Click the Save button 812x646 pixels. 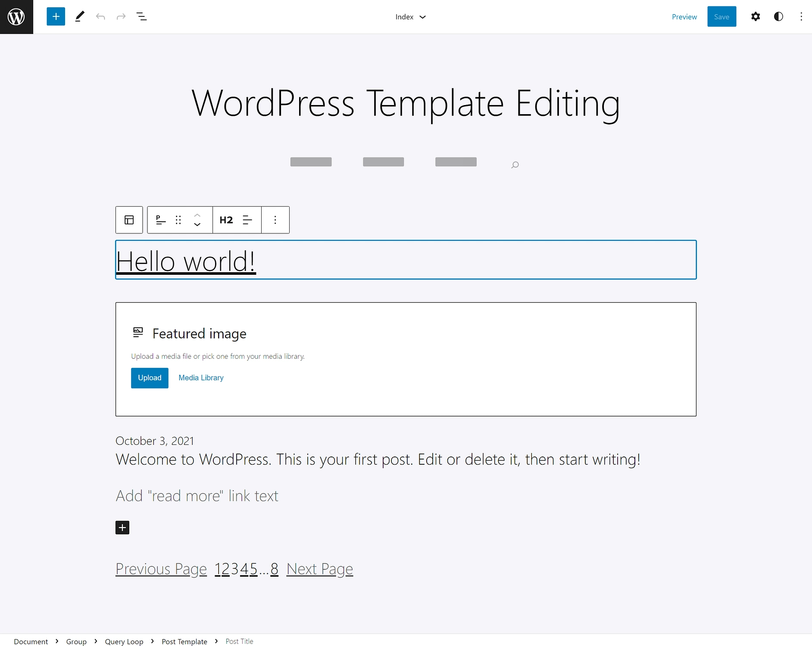point(721,17)
